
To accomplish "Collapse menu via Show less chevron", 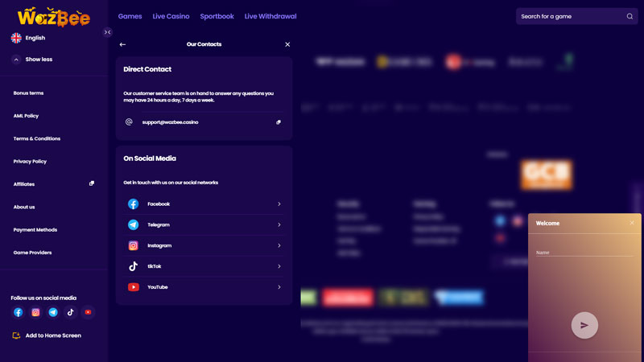I will point(16,60).
